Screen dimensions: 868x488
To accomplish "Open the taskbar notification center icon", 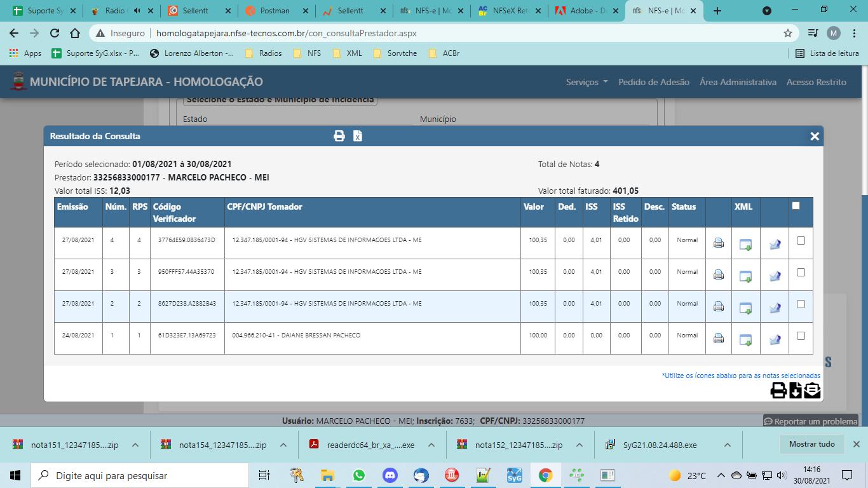I will 846,475.
